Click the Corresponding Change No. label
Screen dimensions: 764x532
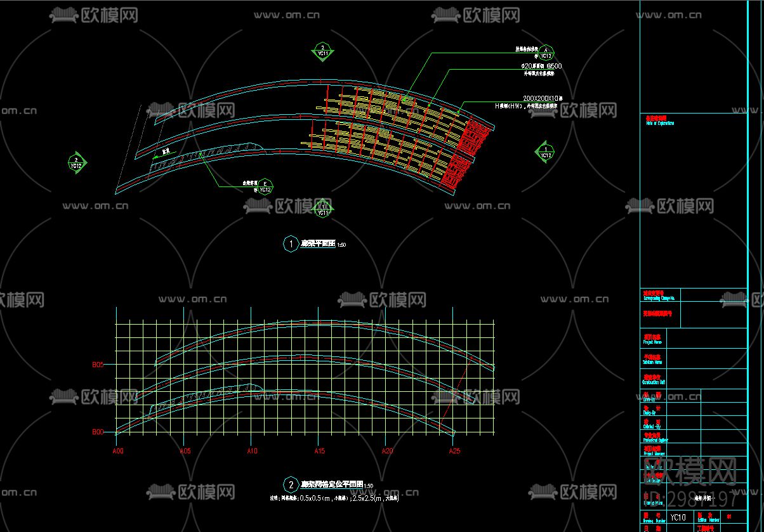(x=659, y=297)
